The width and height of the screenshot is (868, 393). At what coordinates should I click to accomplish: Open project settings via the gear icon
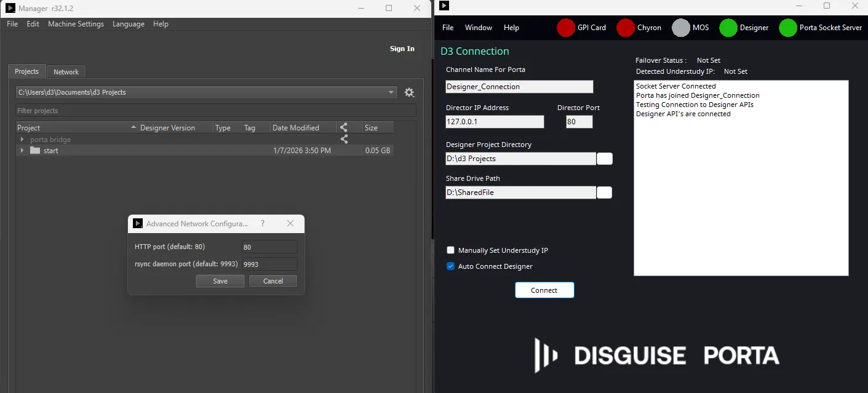[410, 92]
